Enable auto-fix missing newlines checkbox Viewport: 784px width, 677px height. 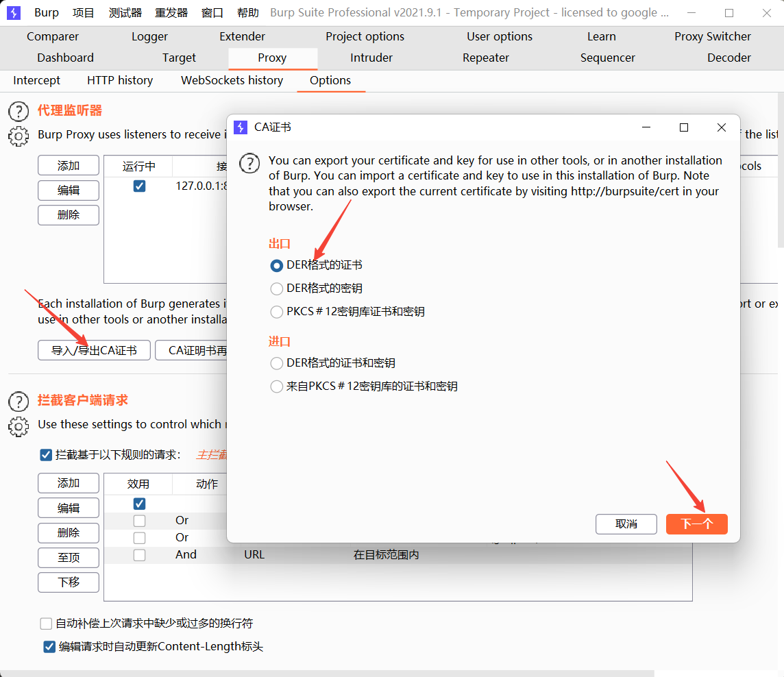click(46, 624)
